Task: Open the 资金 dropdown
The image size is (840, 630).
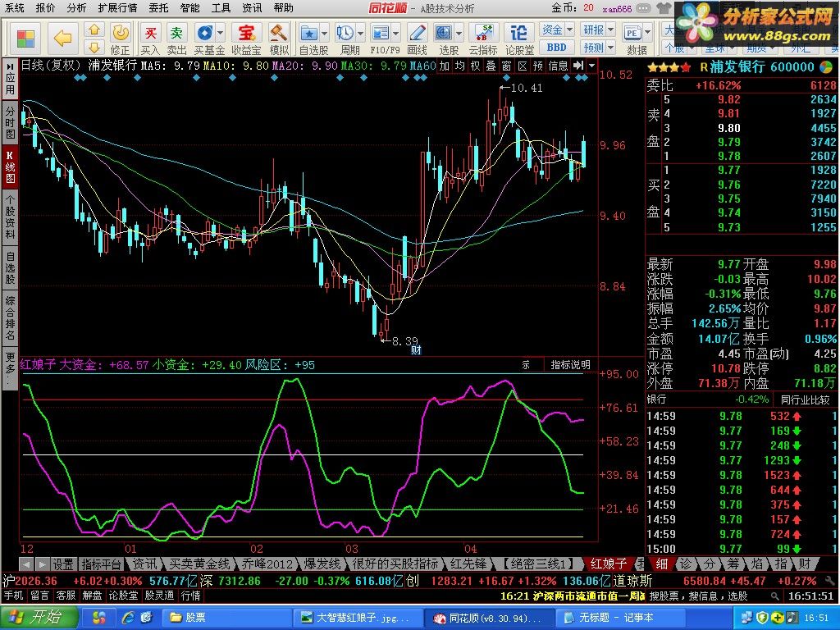Action: pyautogui.click(x=557, y=30)
